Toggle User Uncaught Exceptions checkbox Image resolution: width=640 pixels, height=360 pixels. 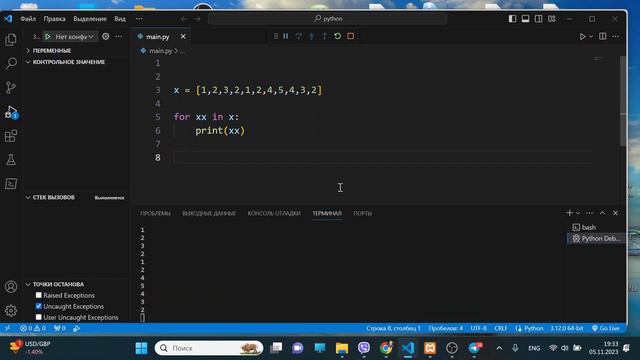39,317
